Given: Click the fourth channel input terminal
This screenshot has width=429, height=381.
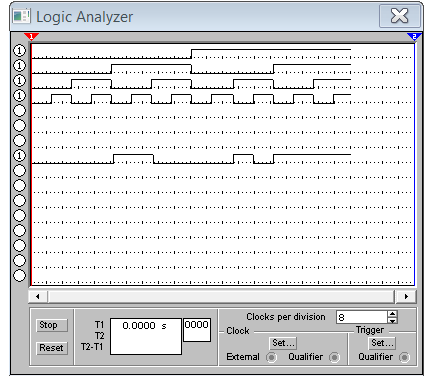Looking at the screenshot, I should point(19,95).
